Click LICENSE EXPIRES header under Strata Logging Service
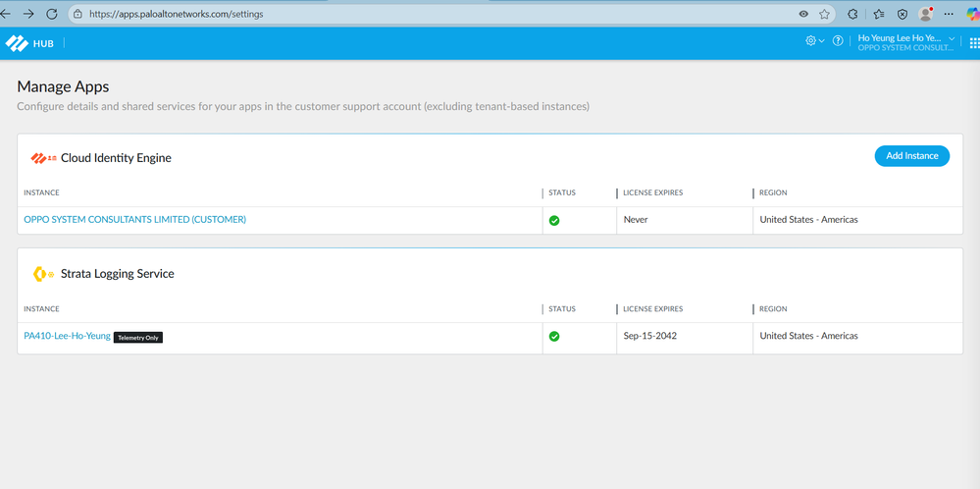Viewport: 980px width, 489px height. pyautogui.click(x=653, y=309)
